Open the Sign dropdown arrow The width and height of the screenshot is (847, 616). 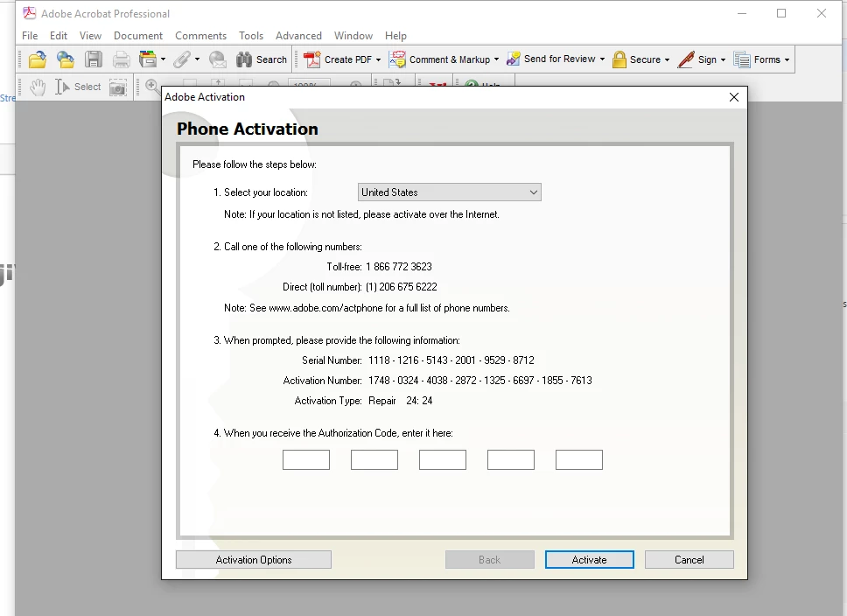(724, 60)
